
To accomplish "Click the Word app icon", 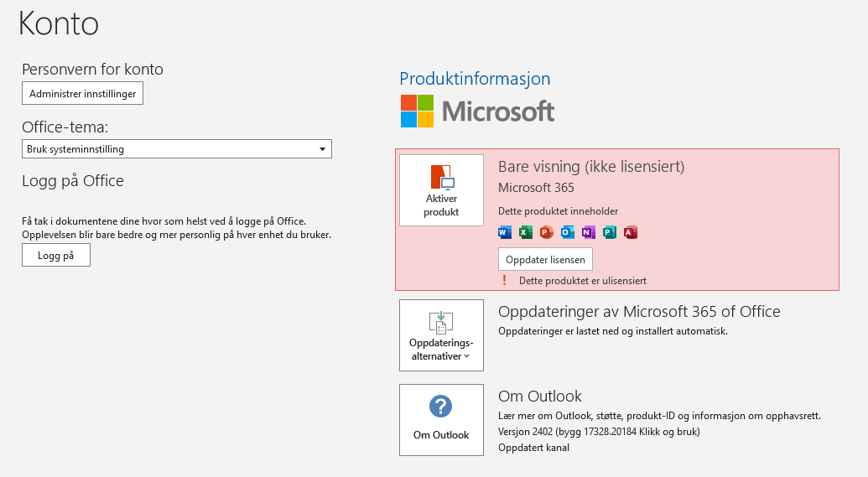I will click(x=504, y=232).
